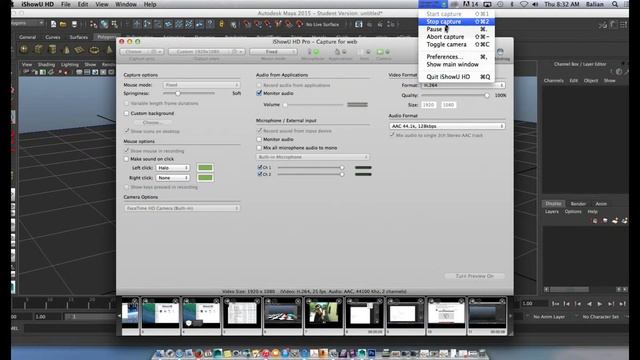Open the Built-in Microphone input dropdown

313,157
